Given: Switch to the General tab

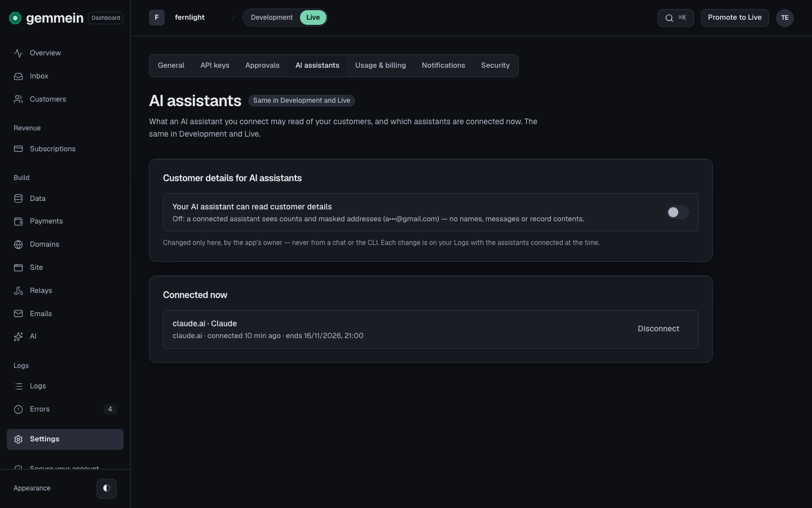Looking at the screenshot, I should (x=171, y=65).
